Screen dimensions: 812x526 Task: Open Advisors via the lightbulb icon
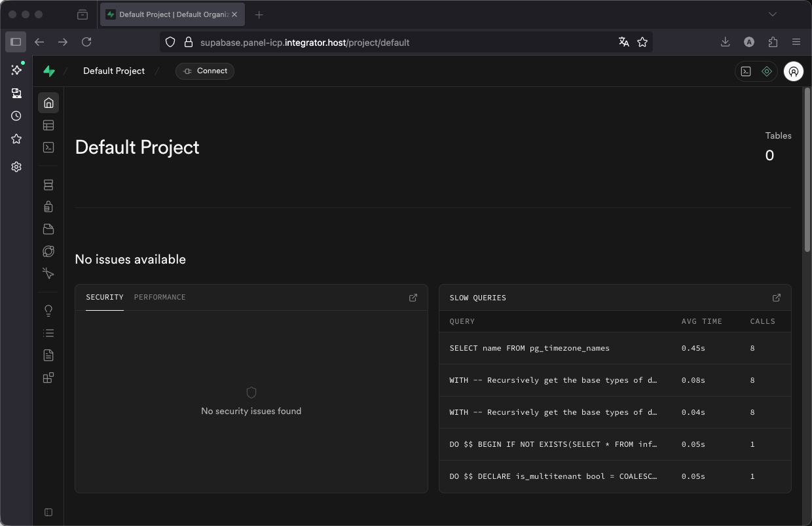pyautogui.click(x=48, y=311)
